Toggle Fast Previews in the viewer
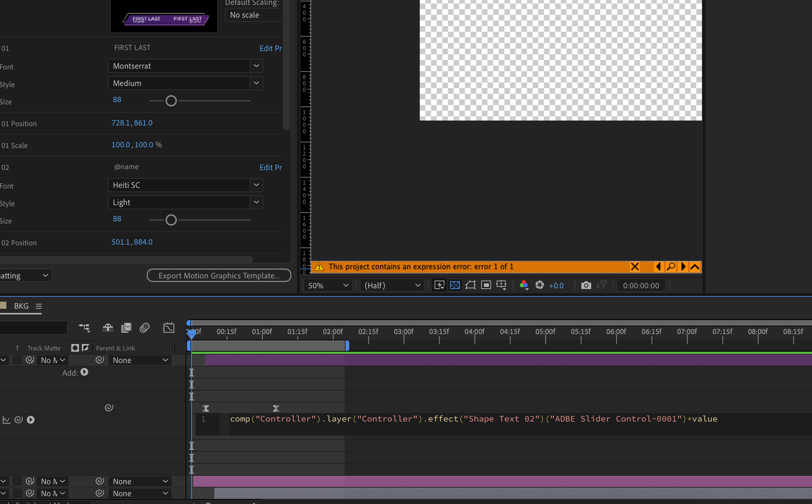Viewport: 812px width, 504px height. [439, 285]
